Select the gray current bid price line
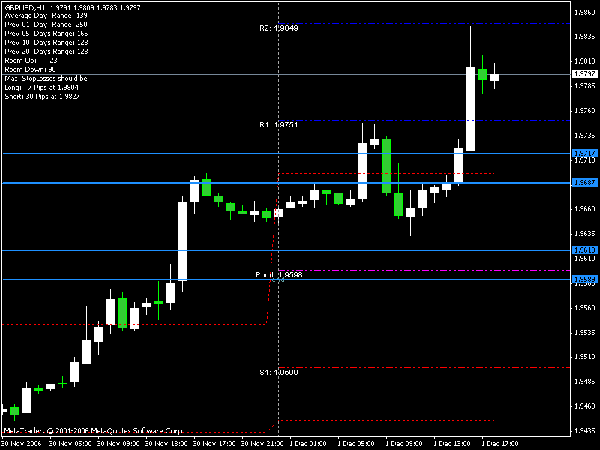The image size is (600, 450). tap(286, 75)
